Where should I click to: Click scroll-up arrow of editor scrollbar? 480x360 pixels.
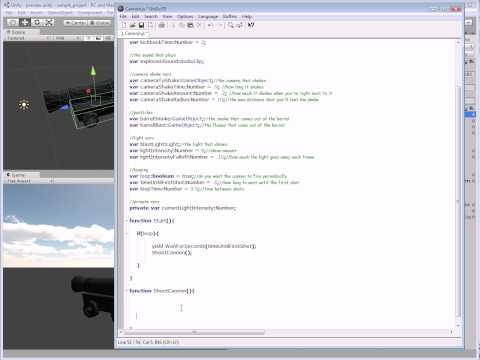pos(458,43)
